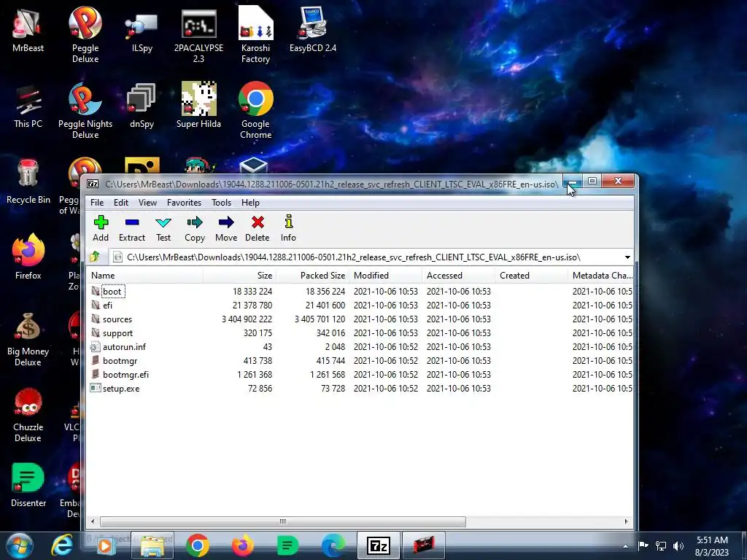Click the volume speaker tray icon
This screenshot has height=560, width=747.
click(678, 545)
